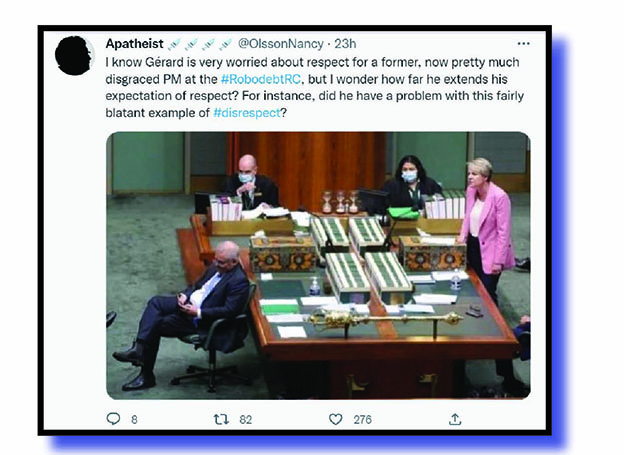Open the share upload icon

tap(455, 419)
